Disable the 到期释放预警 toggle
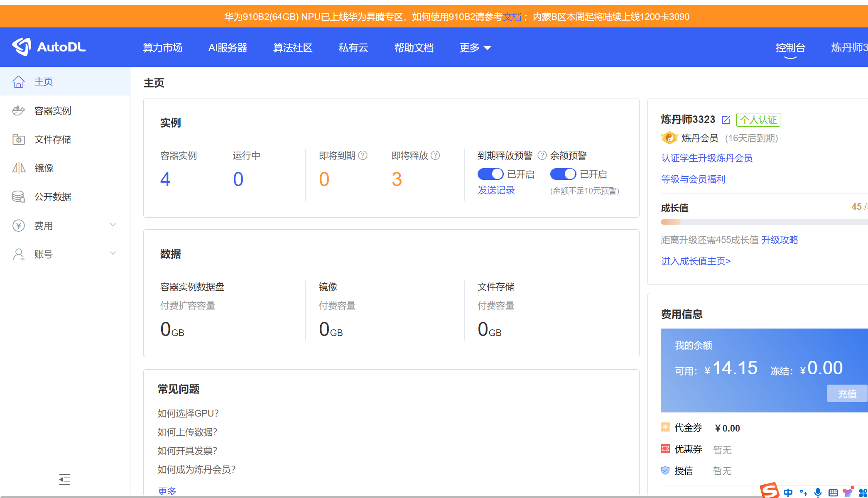This screenshot has height=498, width=868. (490, 174)
